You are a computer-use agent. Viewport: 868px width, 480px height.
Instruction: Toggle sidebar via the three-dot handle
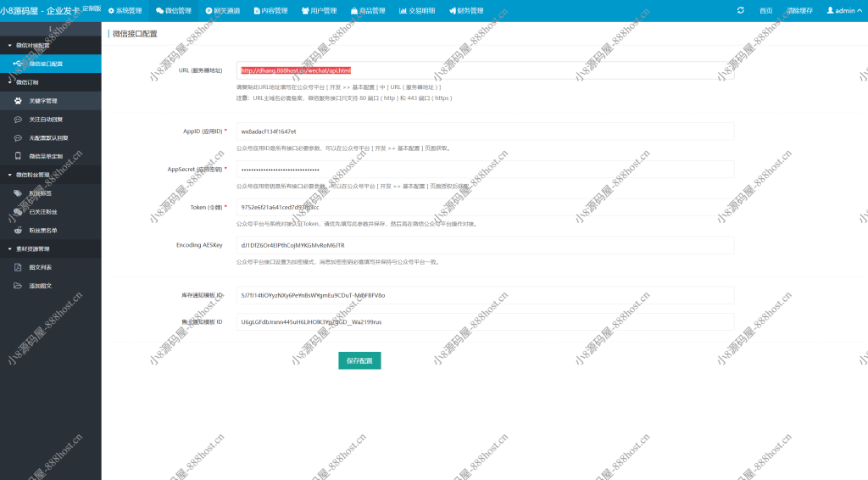coord(50,30)
